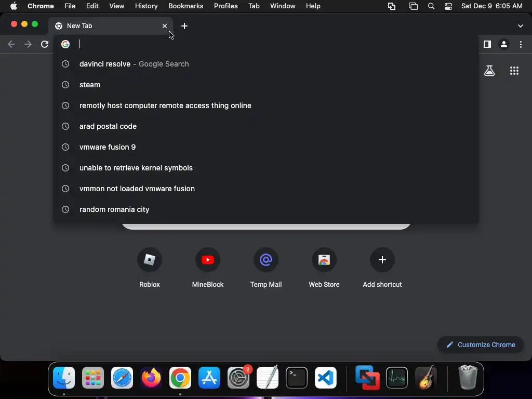The height and width of the screenshot is (399, 532).
Task: Close the New Tab tab
Action: 165,26
